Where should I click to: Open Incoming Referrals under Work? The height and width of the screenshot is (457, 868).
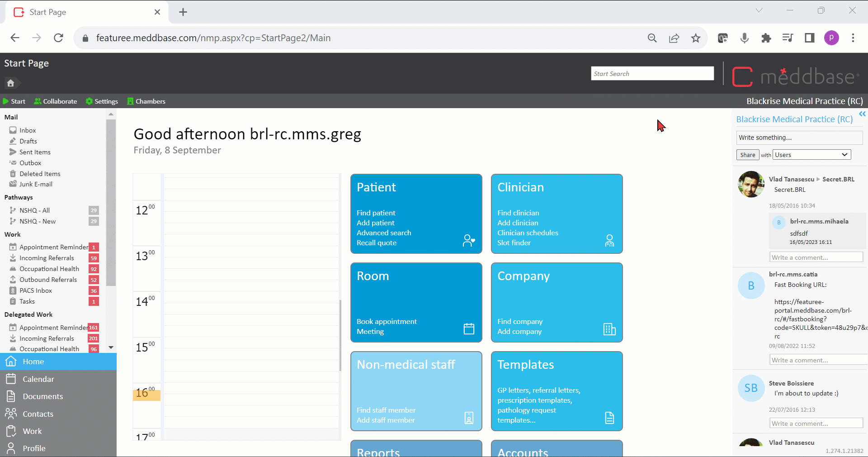pyautogui.click(x=47, y=258)
